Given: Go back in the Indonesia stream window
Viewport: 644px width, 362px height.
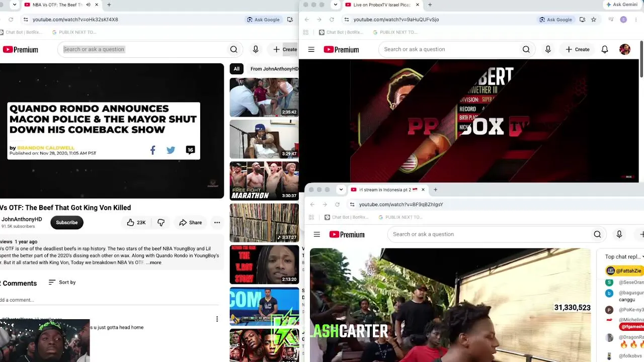Looking at the screenshot, I should click(x=312, y=205).
